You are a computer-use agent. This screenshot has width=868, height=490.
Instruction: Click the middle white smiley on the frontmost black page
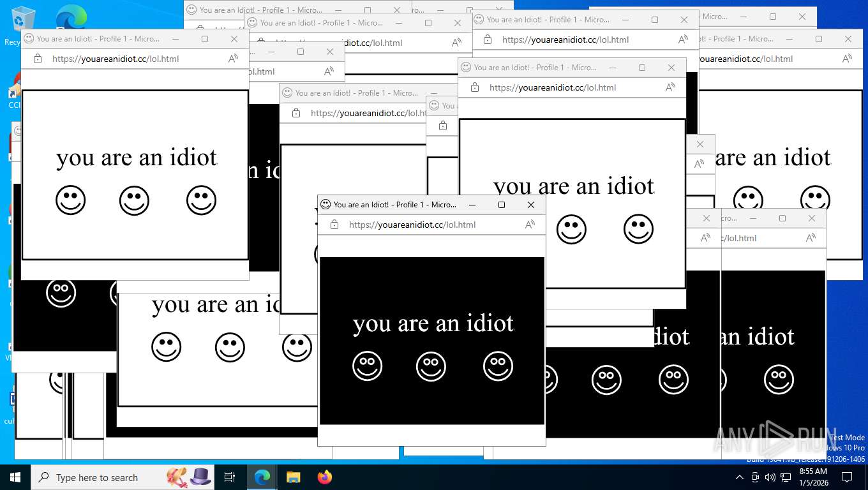[x=431, y=367]
